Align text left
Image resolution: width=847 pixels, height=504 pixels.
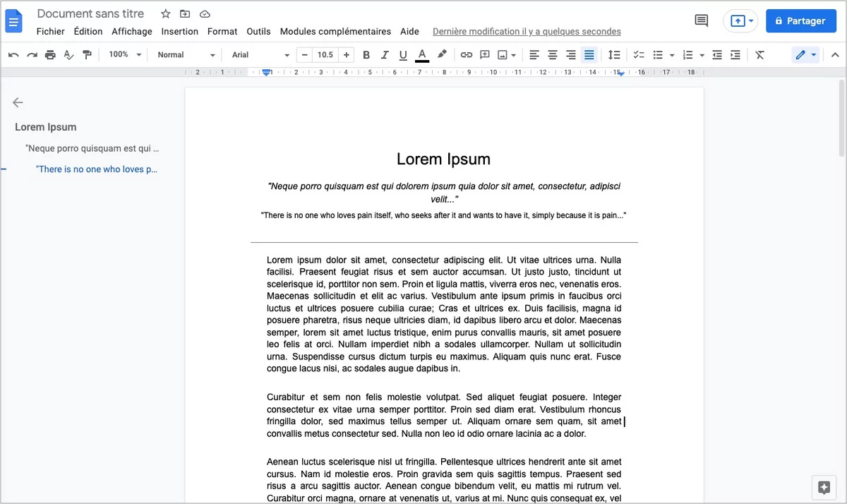point(534,54)
